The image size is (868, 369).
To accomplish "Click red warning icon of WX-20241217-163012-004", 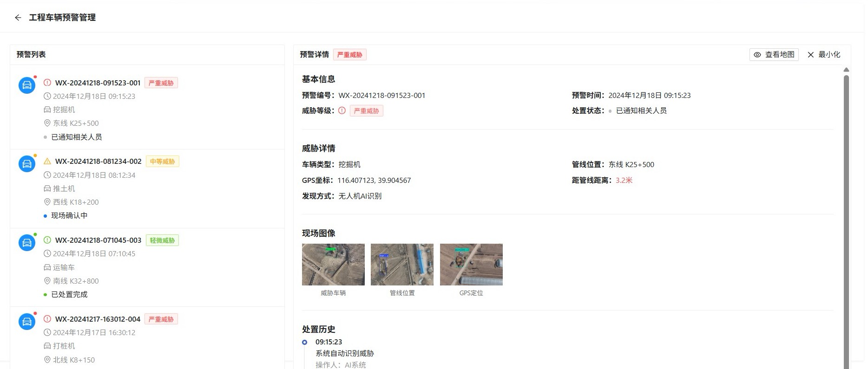I will click(x=47, y=319).
